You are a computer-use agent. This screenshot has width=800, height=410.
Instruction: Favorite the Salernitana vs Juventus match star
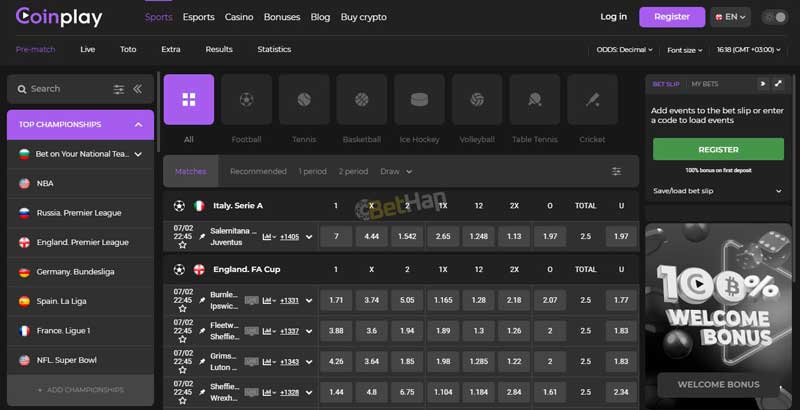point(183,245)
